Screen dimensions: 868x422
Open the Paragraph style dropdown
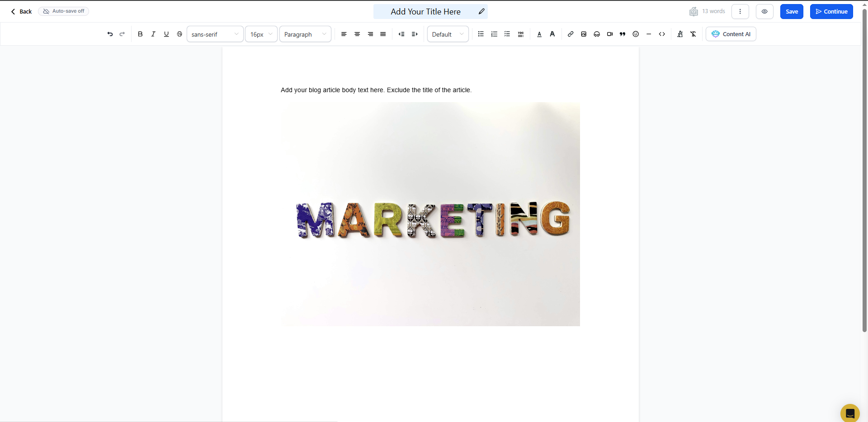point(305,34)
